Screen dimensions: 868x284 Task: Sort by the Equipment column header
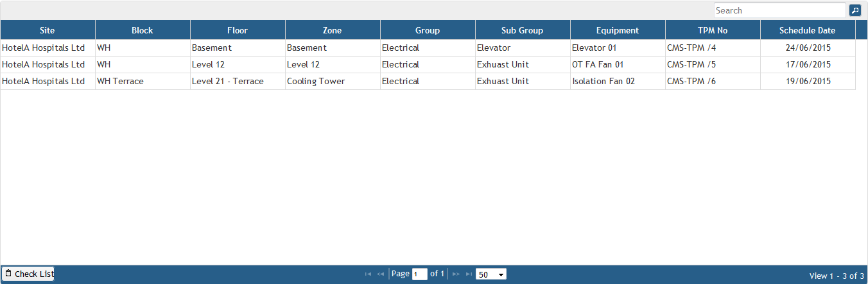point(618,30)
